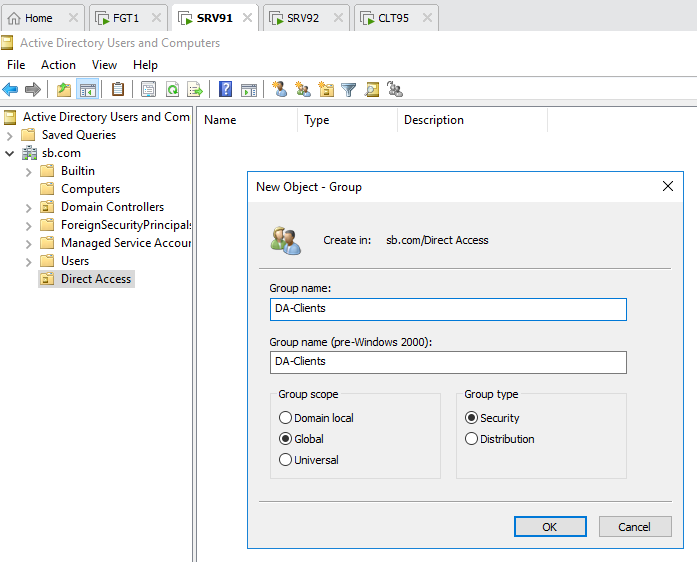Toggle the Show/Hide Console Tree icon
The width and height of the screenshot is (697, 562).
pyautogui.click(x=87, y=89)
